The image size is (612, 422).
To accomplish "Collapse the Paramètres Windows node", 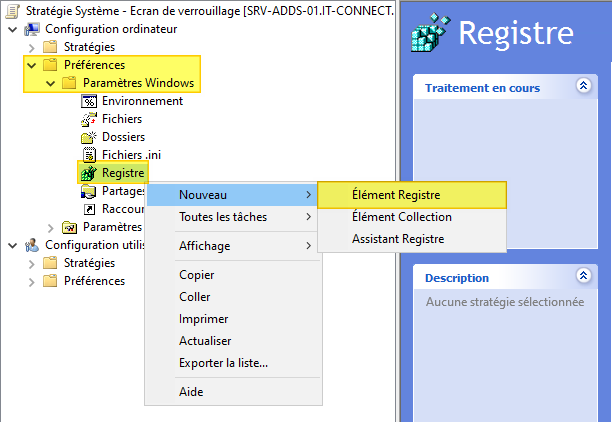I will click(x=51, y=83).
